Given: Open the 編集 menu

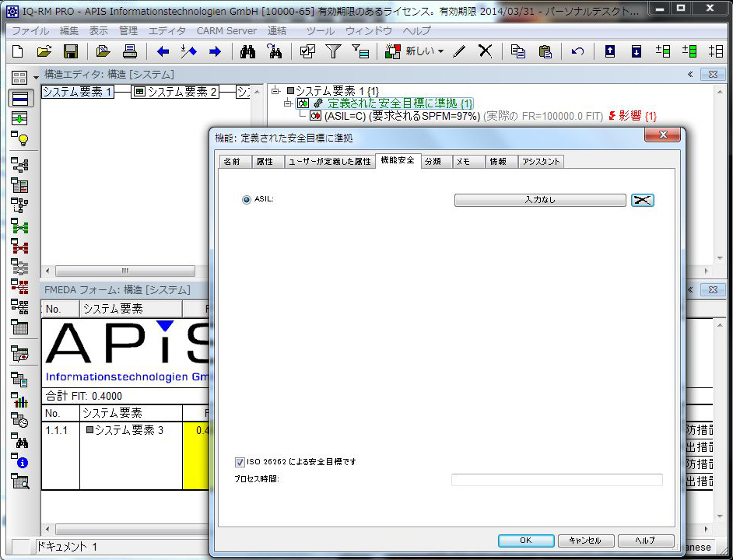Looking at the screenshot, I should [69, 31].
